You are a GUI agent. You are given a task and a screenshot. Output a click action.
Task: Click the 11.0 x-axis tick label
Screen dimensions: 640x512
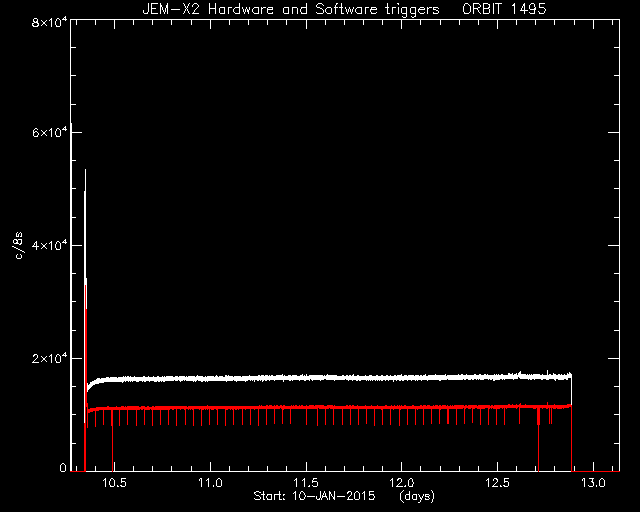pos(210,483)
